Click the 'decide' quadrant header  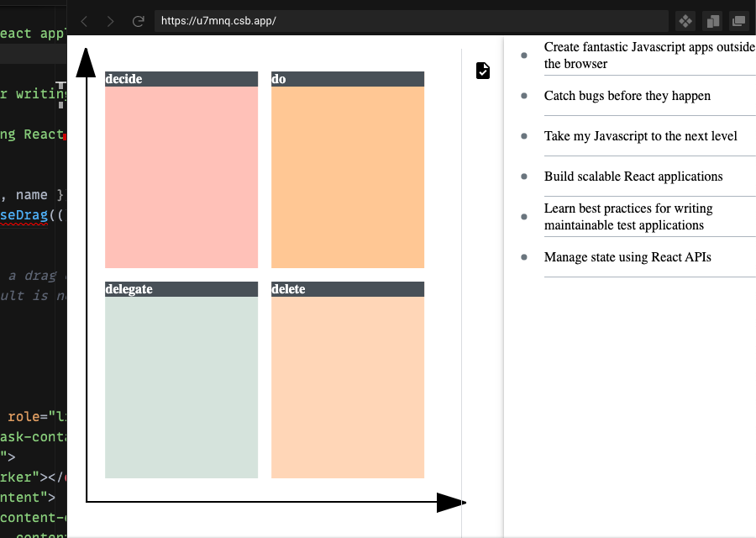coord(181,79)
